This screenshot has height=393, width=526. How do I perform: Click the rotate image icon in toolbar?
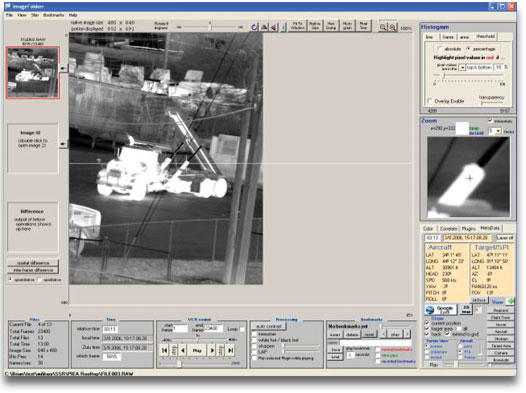pyautogui.click(x=254, y=27)
